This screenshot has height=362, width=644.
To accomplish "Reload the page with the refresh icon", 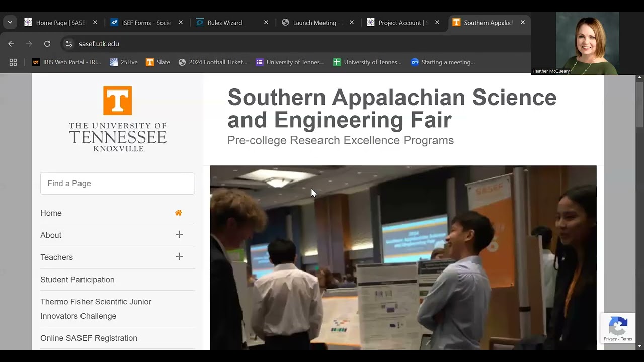I will point(47,44).
